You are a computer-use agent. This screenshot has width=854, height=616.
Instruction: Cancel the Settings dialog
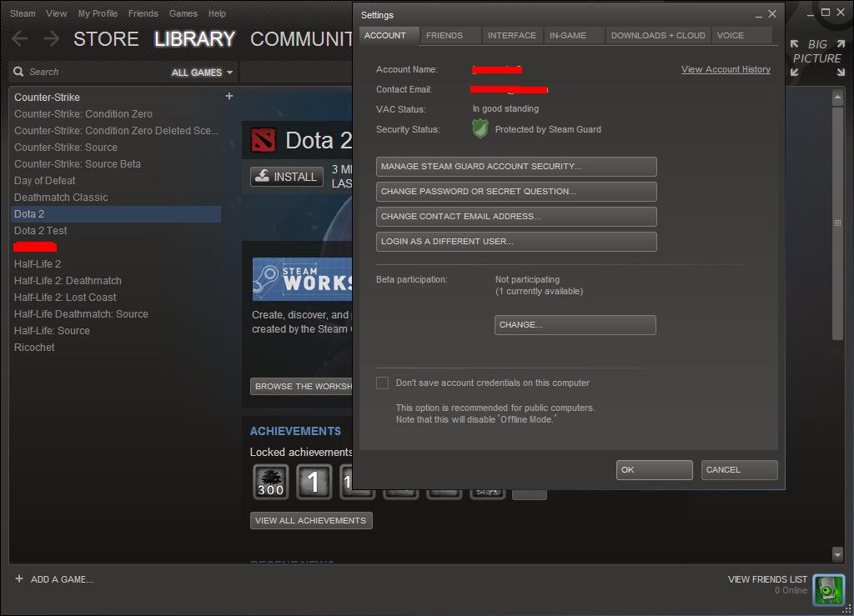[739, 469]
